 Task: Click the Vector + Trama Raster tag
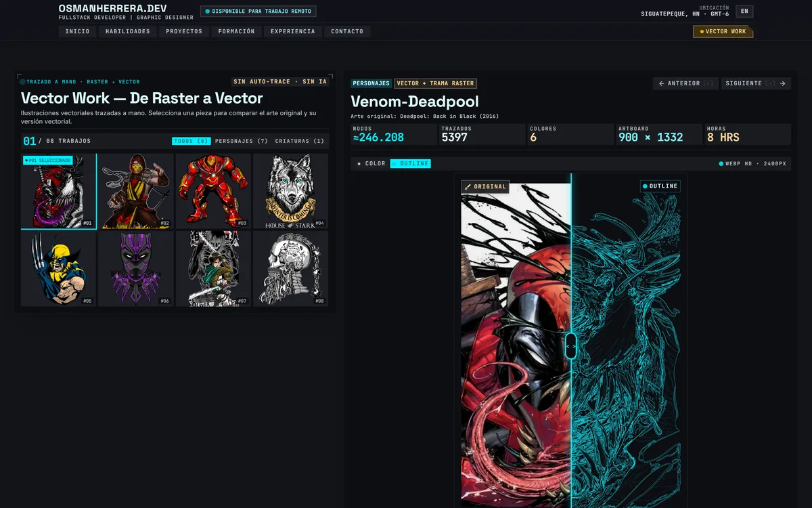tap(436, 83)
